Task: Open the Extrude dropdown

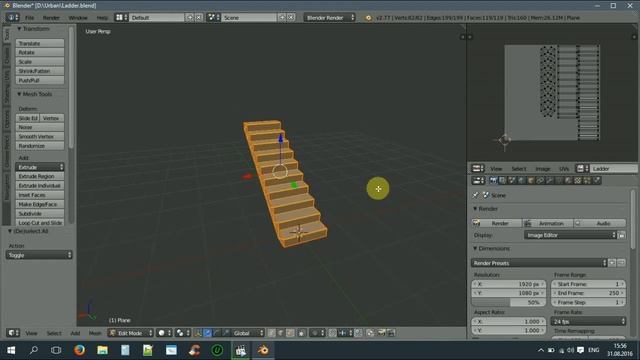Action: click(x=40, y=167)
